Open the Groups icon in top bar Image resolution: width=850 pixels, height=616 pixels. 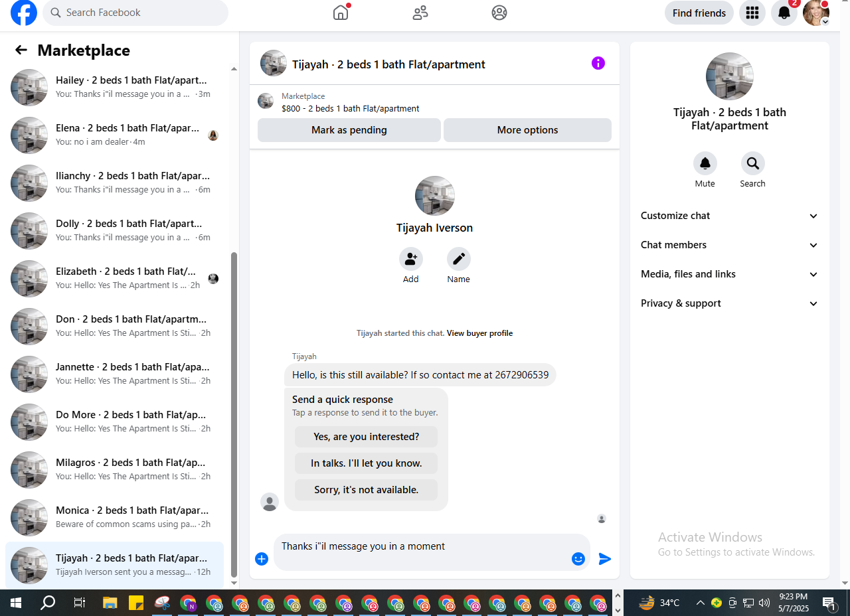pyautogui.click(x=499, y=13)
